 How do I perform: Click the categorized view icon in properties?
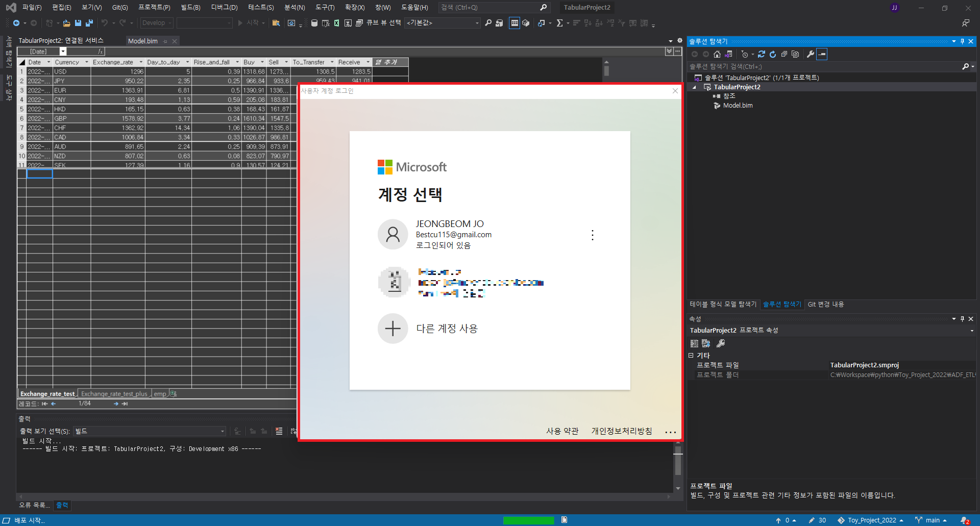[x=694, y=343]
